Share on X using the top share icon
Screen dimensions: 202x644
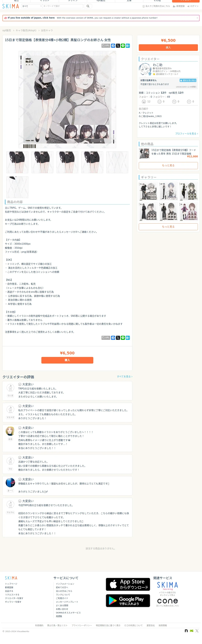(118, 46)
